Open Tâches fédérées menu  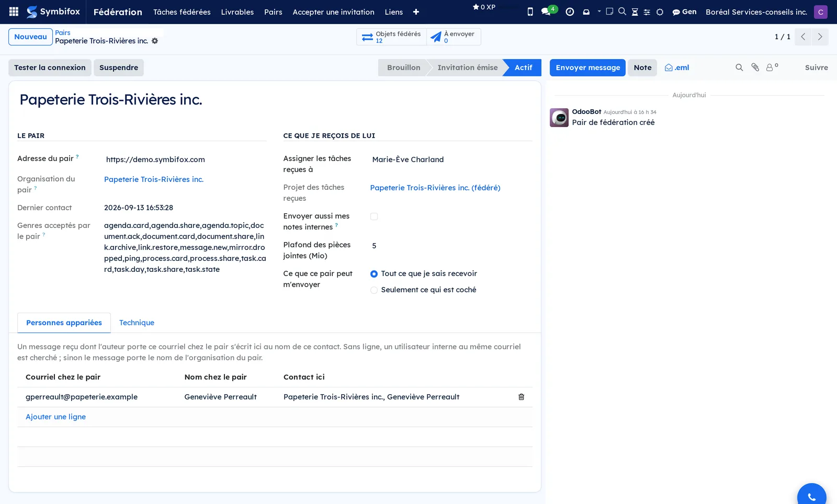pos(182,12)
